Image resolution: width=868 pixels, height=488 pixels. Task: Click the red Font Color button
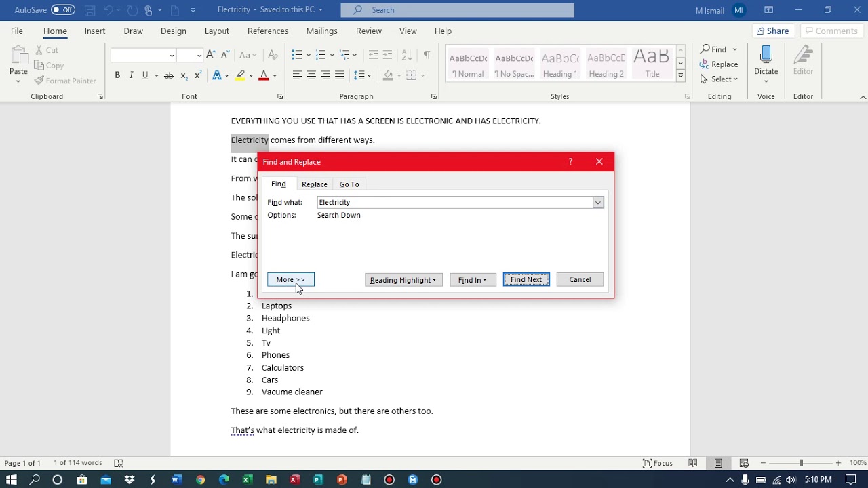[x=264, y=75]
